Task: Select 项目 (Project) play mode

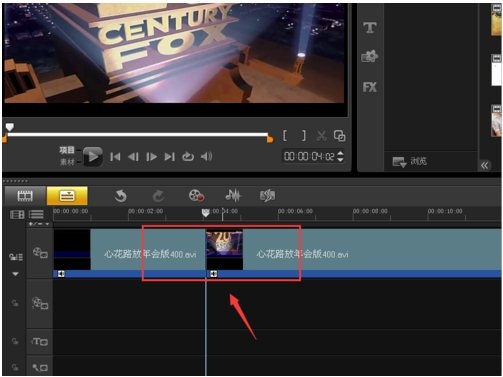Action: point(67,150)
